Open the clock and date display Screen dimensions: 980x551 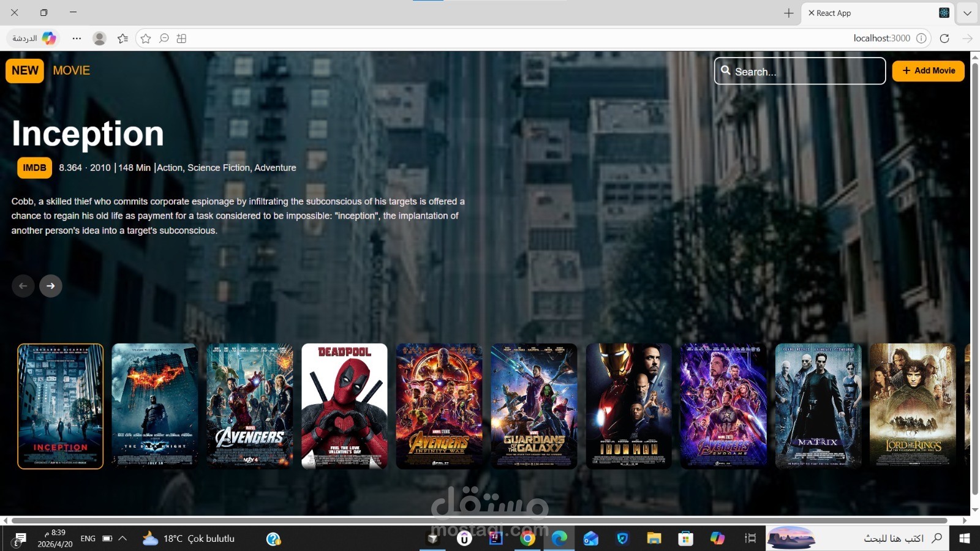pos(55,538)
